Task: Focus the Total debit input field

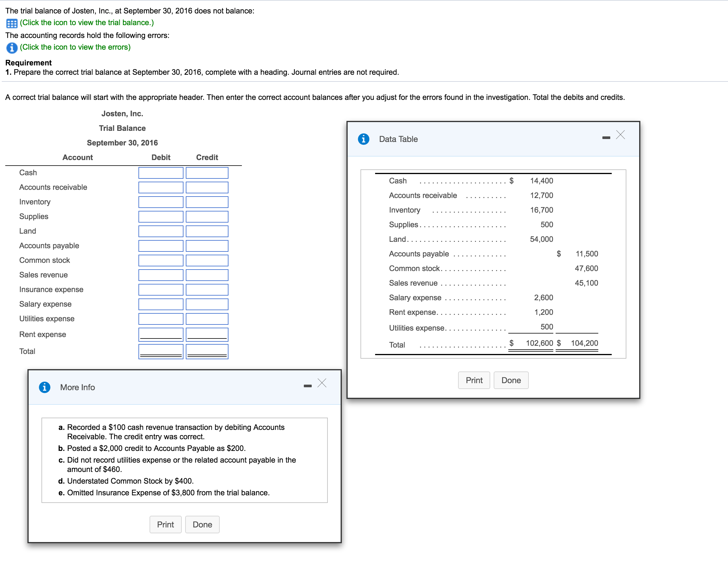Action: (x=161, y=351)
